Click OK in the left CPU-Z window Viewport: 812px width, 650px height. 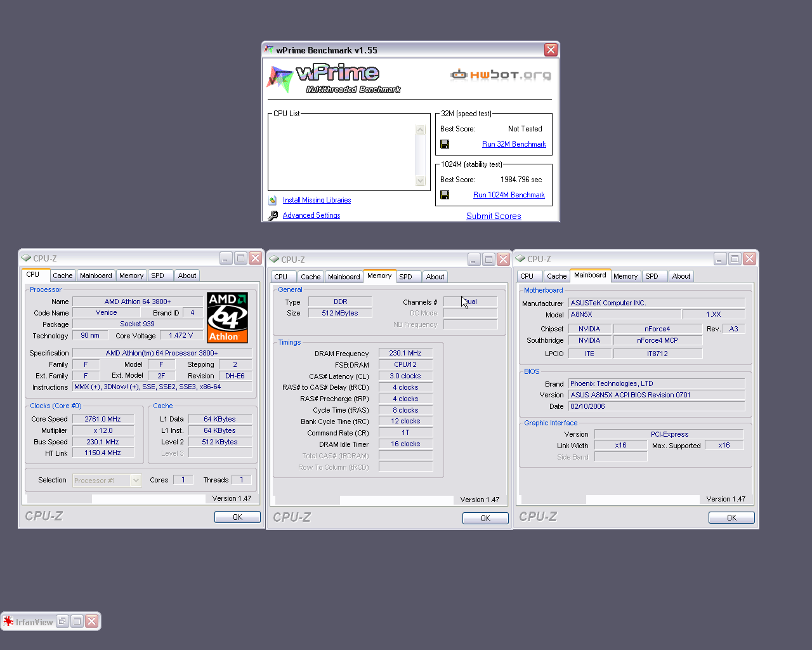237,517
